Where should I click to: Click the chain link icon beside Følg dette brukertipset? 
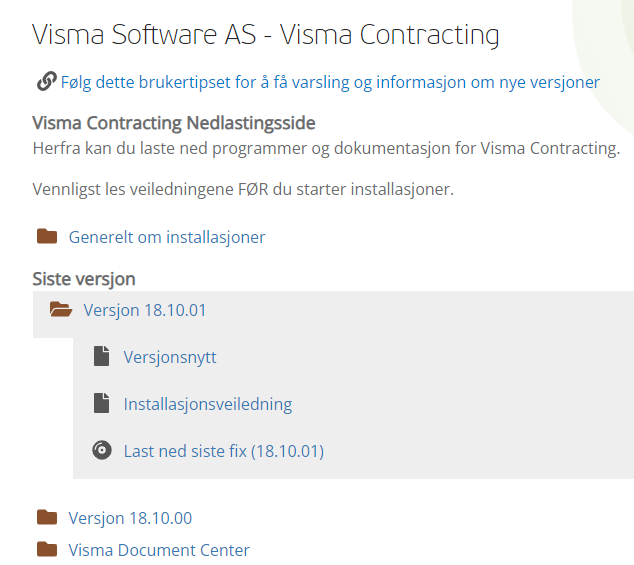click(46, 82)
